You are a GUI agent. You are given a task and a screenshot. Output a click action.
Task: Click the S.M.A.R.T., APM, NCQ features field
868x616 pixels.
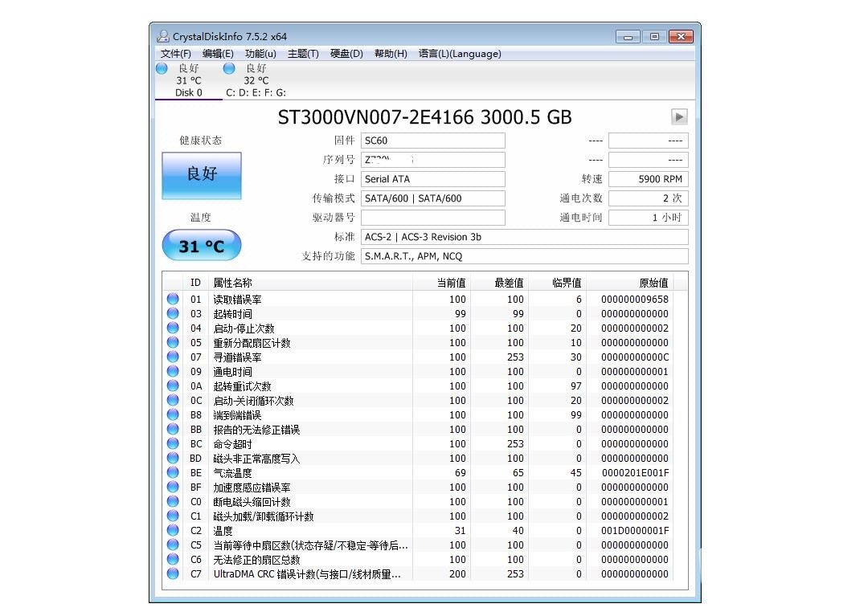[x=524, y=256]
